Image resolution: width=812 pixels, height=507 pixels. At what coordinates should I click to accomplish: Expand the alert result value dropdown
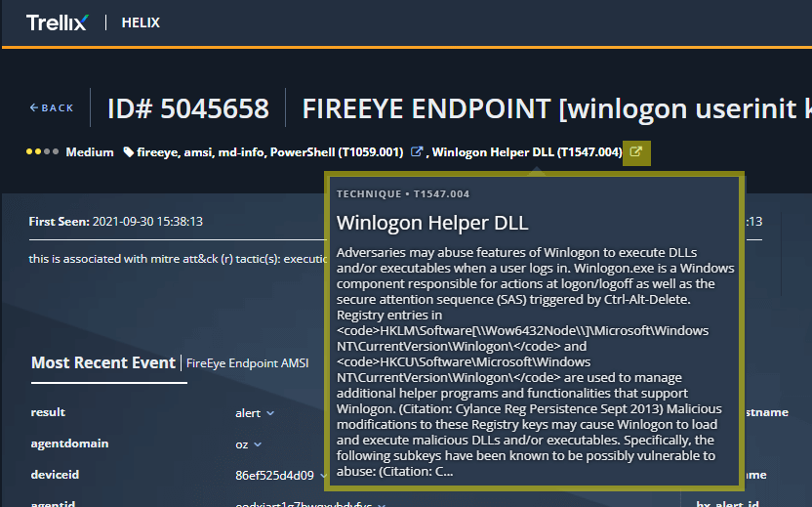click(270, 413)
